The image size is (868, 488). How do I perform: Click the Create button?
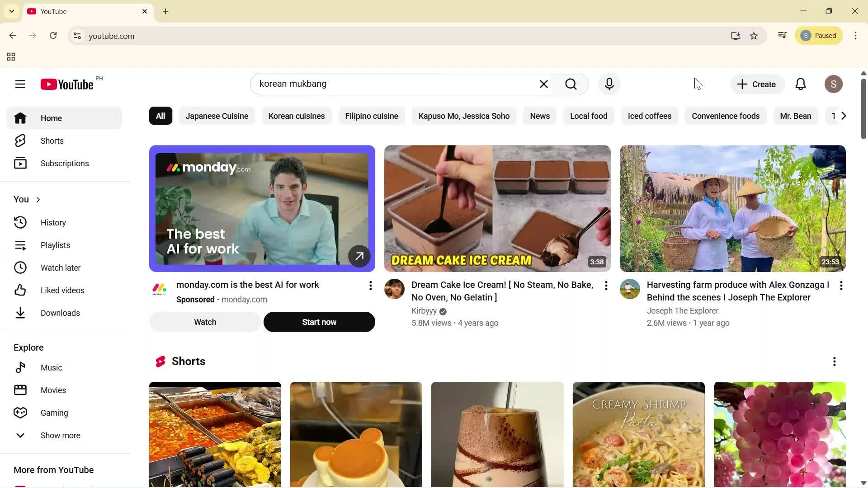[756, 84]
